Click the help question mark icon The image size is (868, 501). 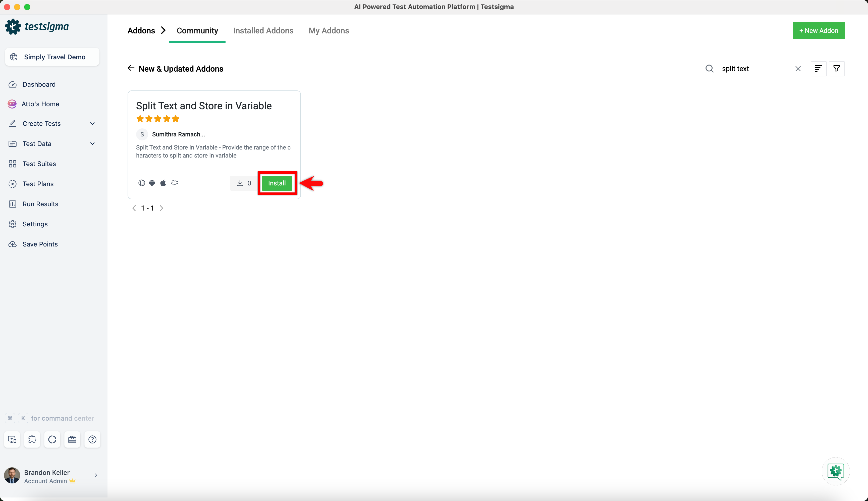pos(92,439)
